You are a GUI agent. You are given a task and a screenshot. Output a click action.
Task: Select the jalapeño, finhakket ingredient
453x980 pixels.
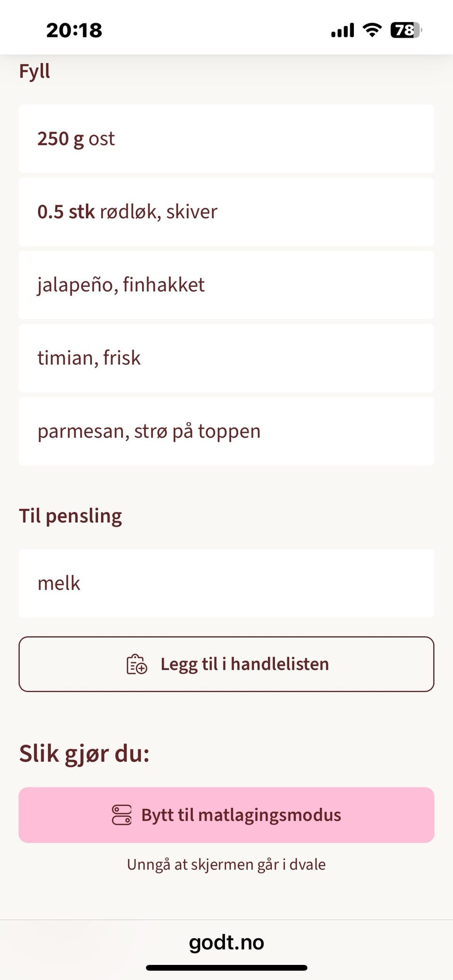tap(226, 285)
